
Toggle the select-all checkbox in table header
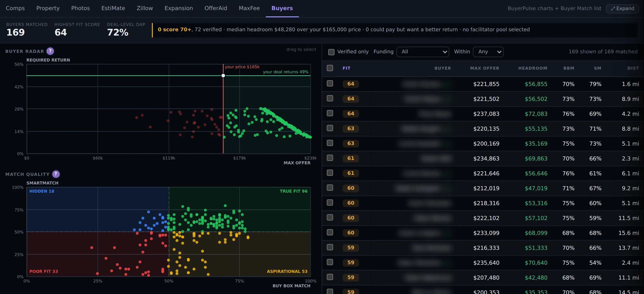tap(330, 68)
